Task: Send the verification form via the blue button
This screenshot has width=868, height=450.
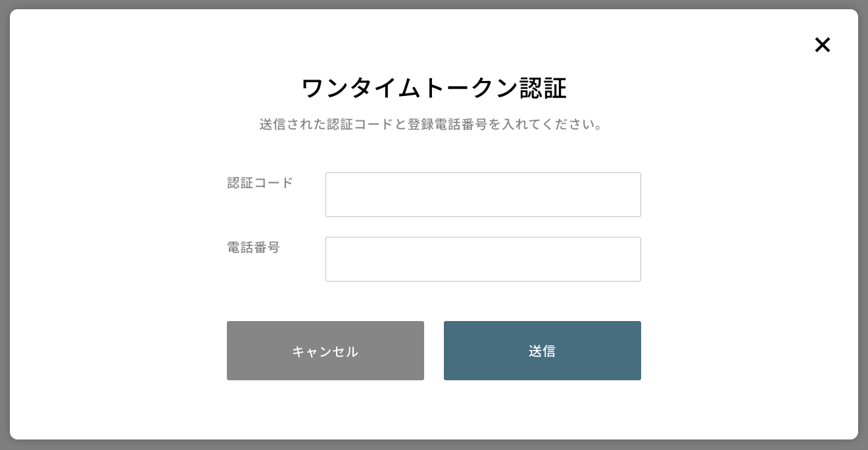Action: tap(542, 351)
